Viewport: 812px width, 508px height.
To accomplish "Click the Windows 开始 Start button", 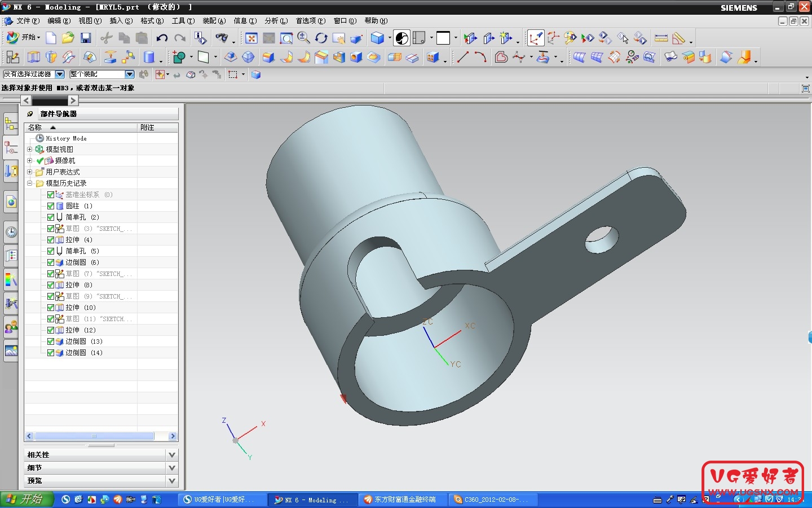I will 27,500.
